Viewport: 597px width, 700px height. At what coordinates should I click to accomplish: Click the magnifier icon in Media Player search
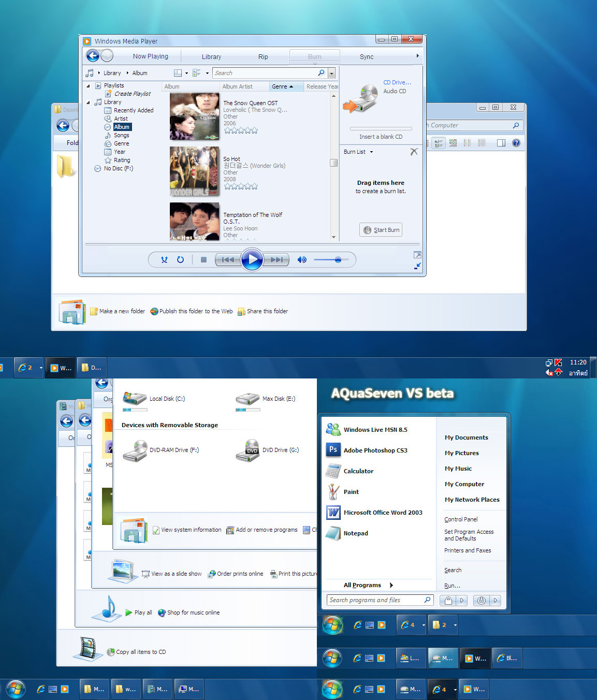pyautogui.click(x=321, y=73)
